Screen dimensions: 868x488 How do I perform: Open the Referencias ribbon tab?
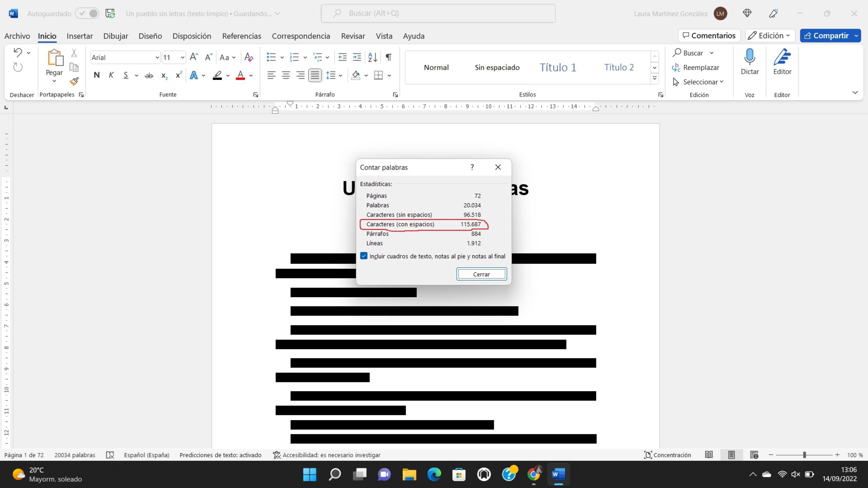(241, 36)
